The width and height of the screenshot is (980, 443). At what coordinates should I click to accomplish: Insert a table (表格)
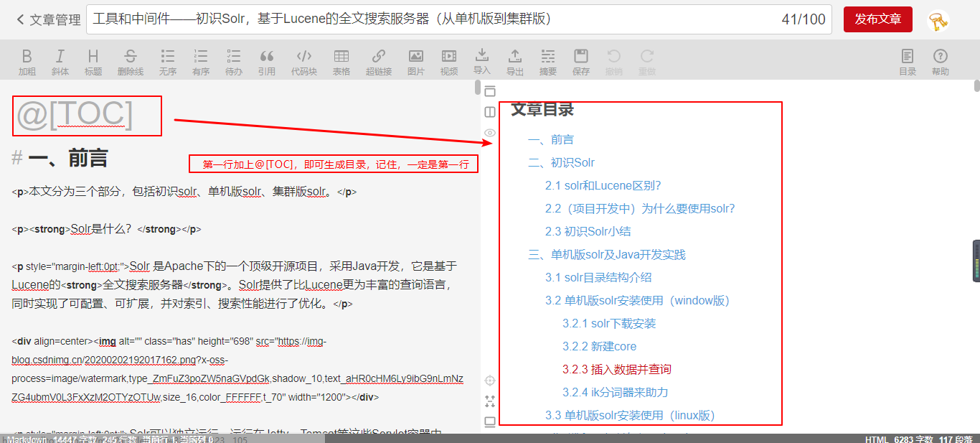341,62
